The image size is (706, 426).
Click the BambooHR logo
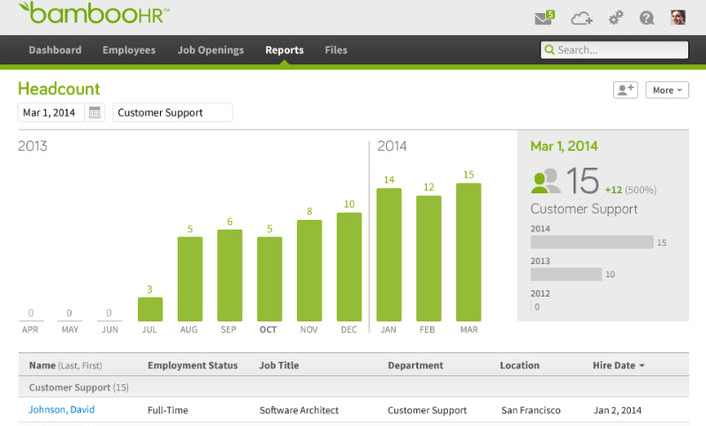(x=94, y=14)
